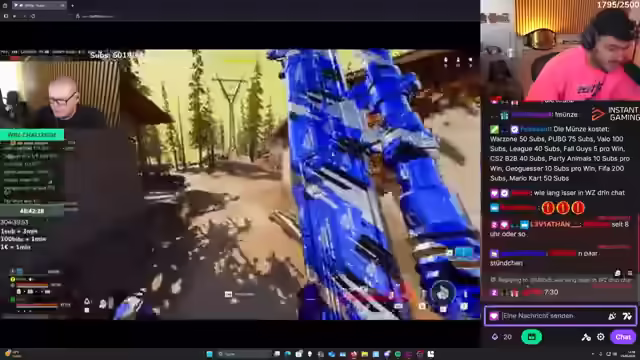
Task: Open moderator tools sword icon
Action: (586, 337)
